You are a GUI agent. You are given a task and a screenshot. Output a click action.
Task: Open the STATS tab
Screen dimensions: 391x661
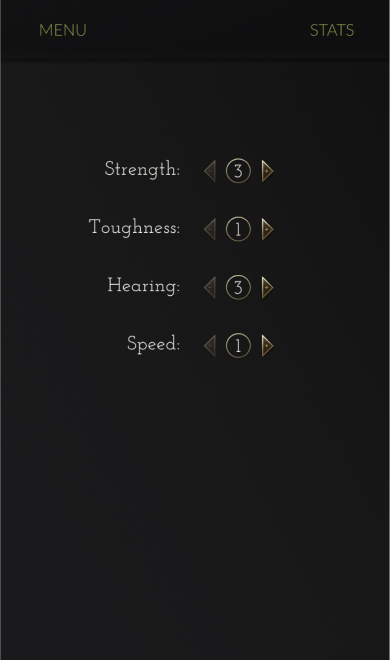pos(332,30)
